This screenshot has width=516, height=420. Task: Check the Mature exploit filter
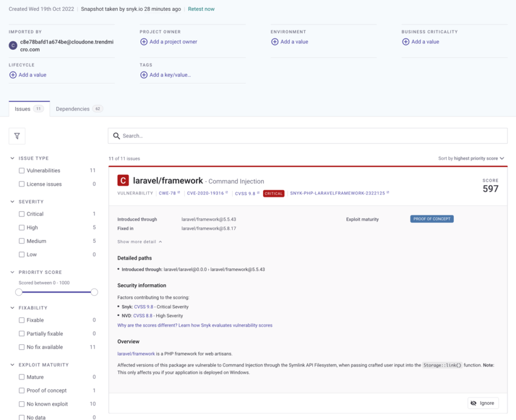click(x=21, y=377)
